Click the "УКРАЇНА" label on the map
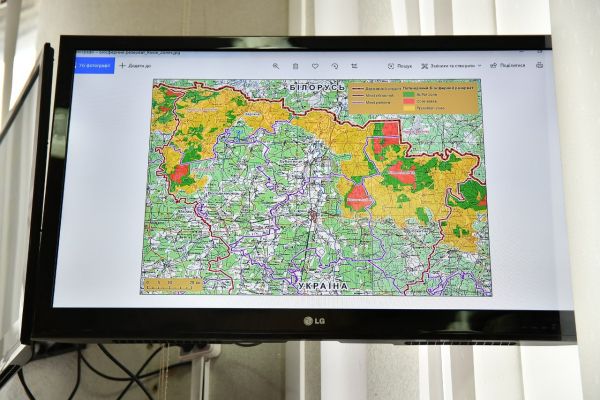The image size is (600, 400). click(322, 286)
